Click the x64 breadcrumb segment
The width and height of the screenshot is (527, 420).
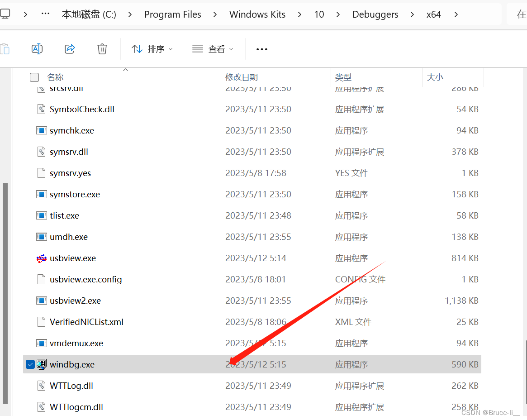click(x=433, y=14)
